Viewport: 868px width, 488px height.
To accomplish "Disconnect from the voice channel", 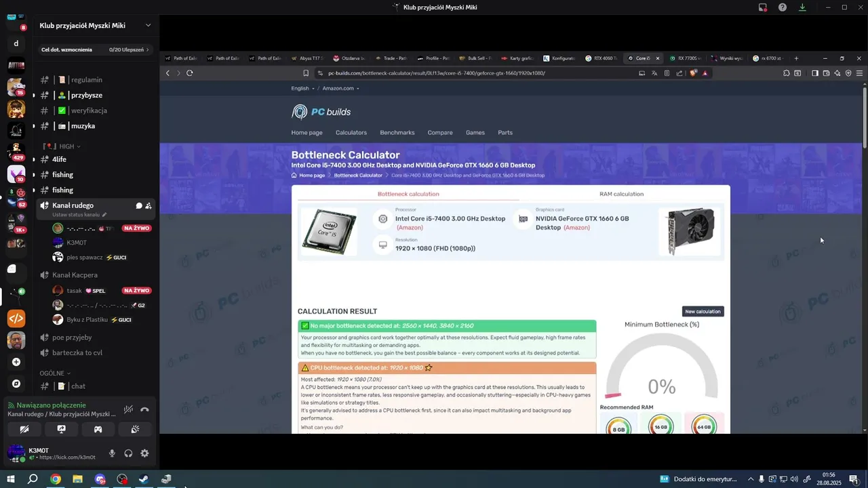I will (x=144, y=409).
